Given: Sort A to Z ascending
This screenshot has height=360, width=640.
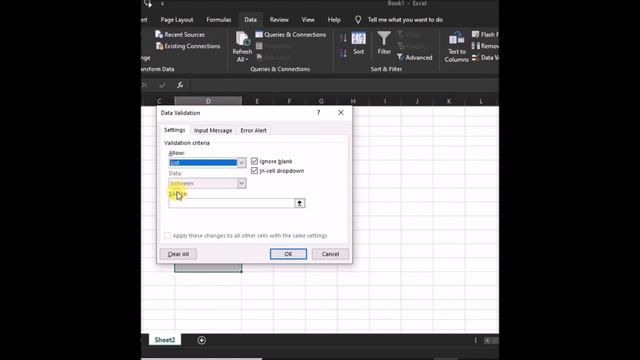Looking at the screenshot, I should tap(343, 38).
